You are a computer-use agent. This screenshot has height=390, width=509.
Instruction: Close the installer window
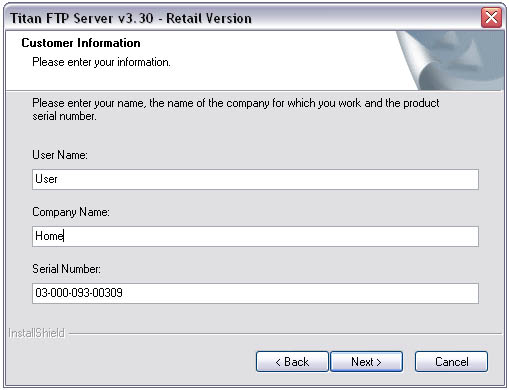coord(492,18)
